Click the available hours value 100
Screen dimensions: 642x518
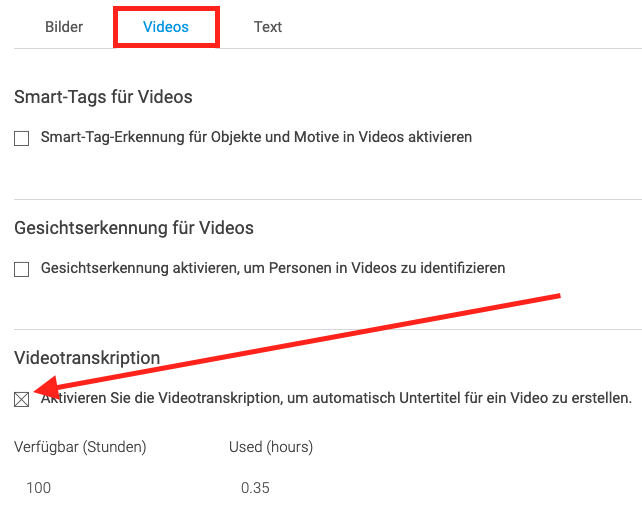[x=38, y=488]
